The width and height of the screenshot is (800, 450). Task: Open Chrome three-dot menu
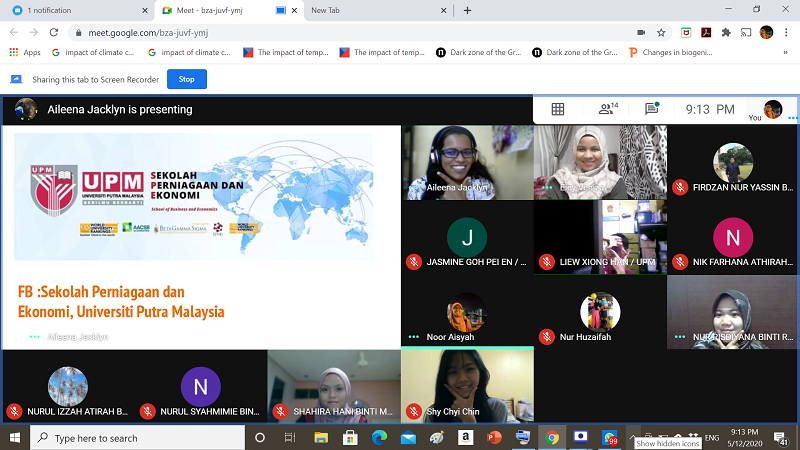coord(787,32)
